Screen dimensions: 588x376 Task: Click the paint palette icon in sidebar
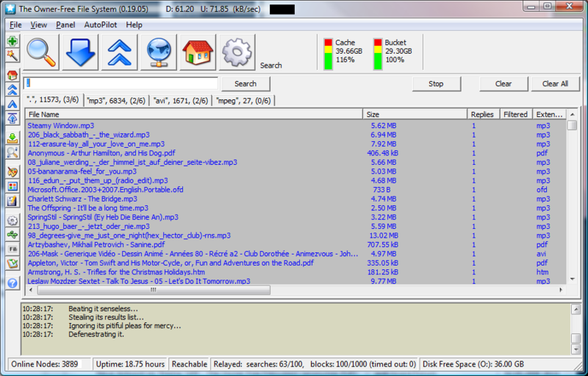12,171
